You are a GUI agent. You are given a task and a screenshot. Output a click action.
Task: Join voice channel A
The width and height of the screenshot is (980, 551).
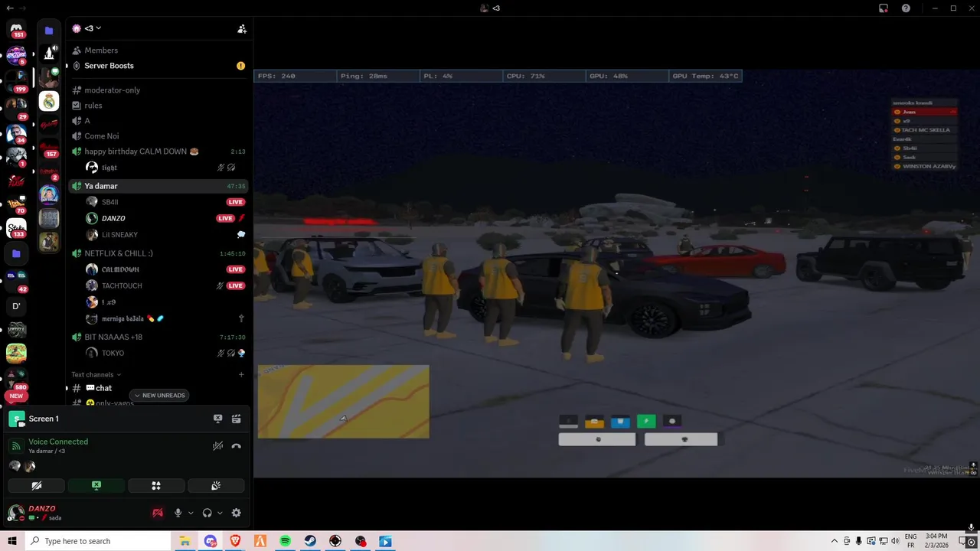[x=159, y=121]
